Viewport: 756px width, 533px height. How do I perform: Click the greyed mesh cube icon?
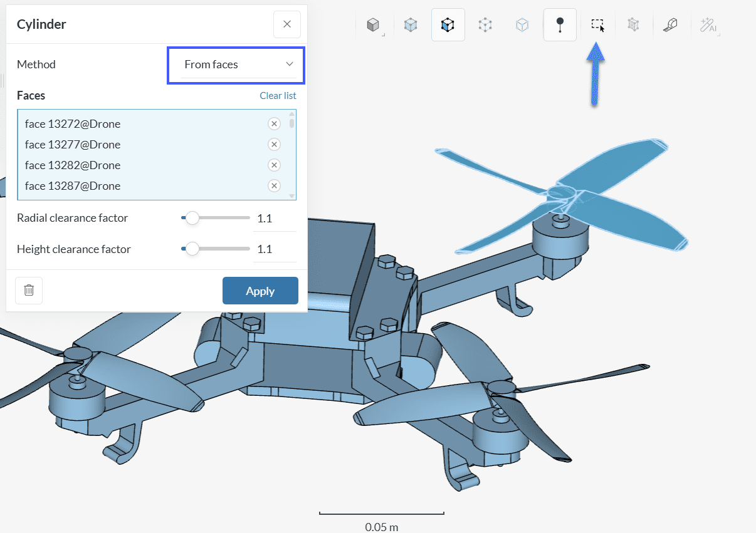click(634, 25)
